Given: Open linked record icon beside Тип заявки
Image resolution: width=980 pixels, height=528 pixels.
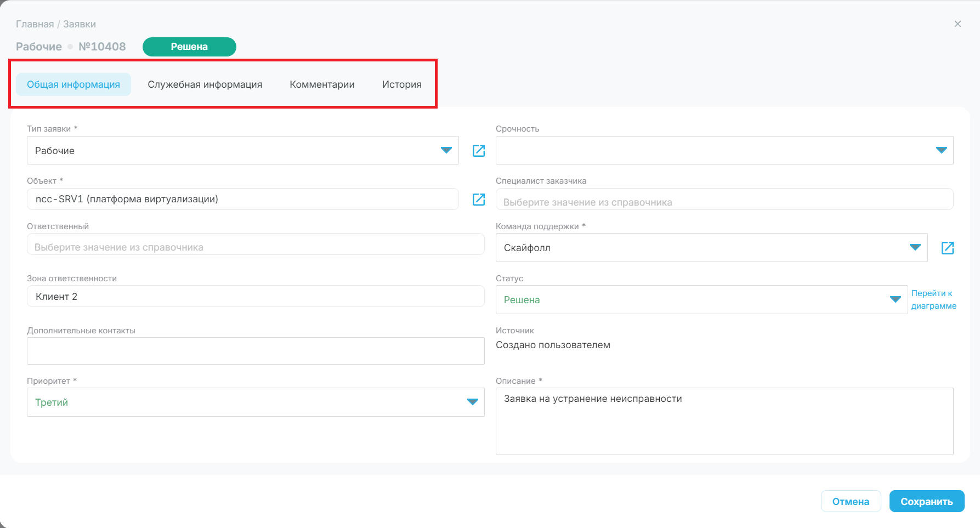Looking at the screenshot, I should 479,151.
